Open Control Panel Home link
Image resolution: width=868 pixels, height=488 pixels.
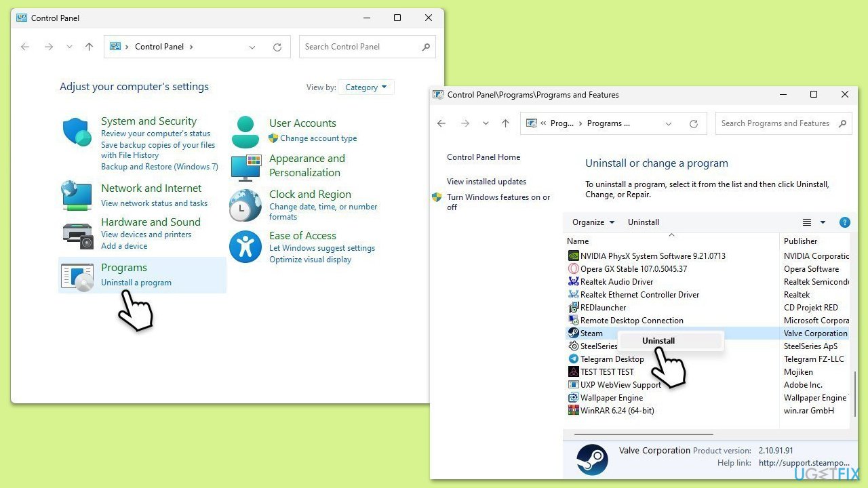tap(484, 157)
